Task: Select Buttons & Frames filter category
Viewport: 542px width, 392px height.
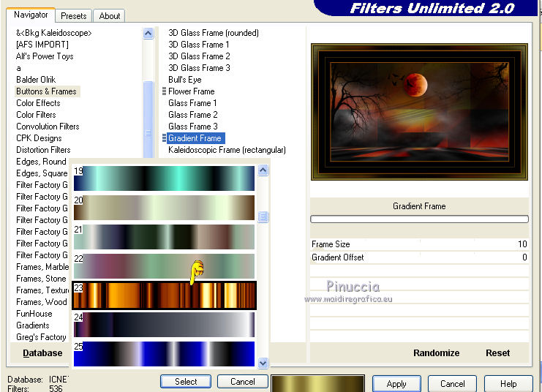Action: tap(46, 91)
